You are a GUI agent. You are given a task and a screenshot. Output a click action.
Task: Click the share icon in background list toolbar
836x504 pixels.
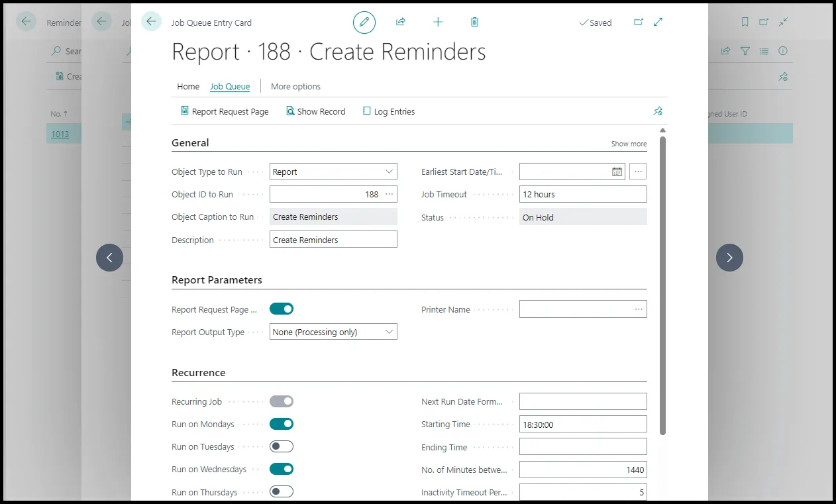click(726, 51)
